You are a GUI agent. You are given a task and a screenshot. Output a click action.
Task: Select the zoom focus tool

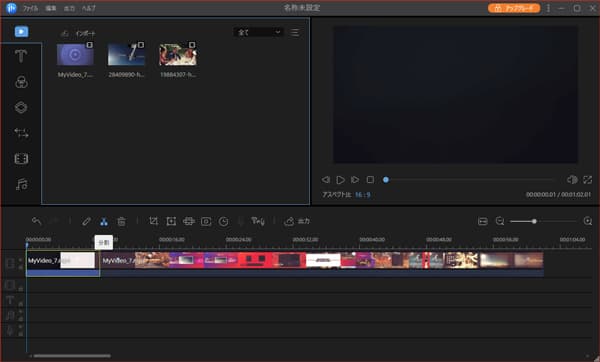(171, 221)
